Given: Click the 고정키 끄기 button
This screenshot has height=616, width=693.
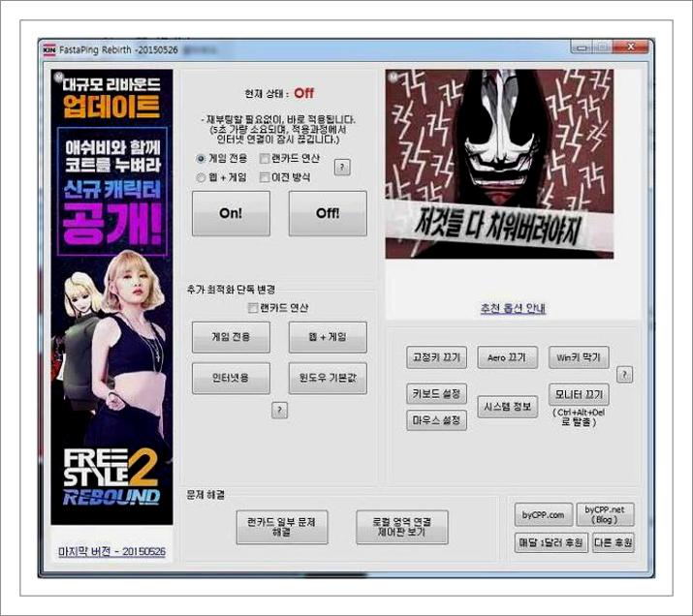Looking at the screenshot, I should coord(437,357).
